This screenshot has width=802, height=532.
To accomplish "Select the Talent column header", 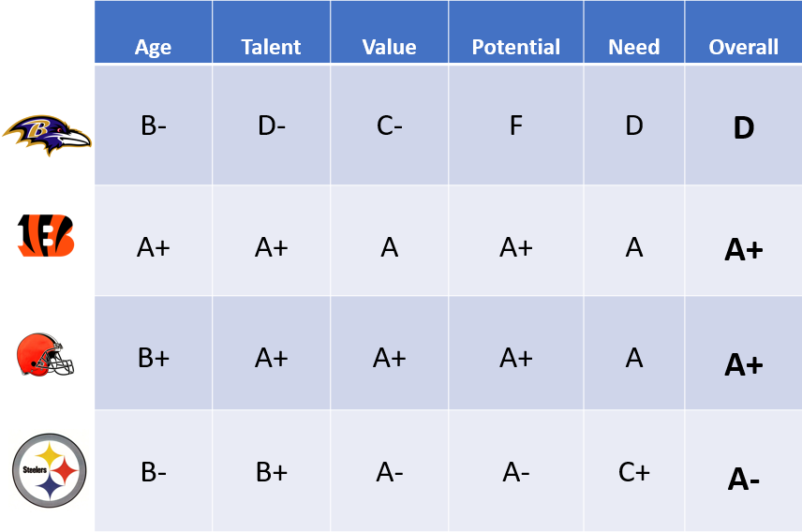I will (x=271, y=32).
